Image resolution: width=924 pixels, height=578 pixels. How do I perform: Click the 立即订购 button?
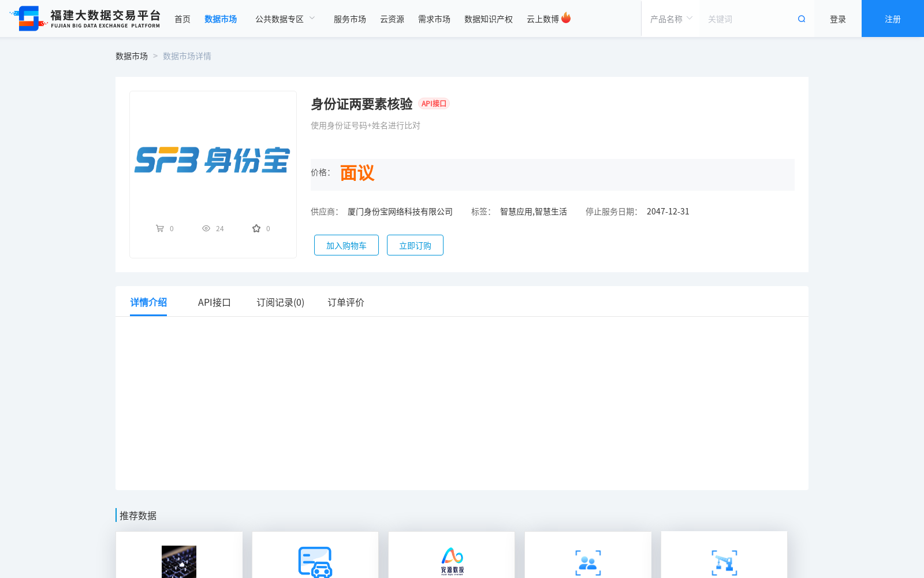point(415,245)
